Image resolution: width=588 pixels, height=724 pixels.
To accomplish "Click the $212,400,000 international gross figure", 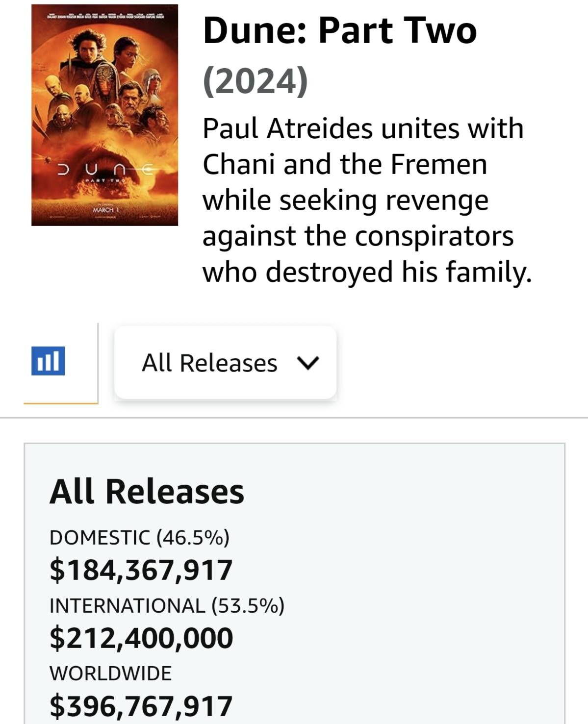I will tap(141, 638).
